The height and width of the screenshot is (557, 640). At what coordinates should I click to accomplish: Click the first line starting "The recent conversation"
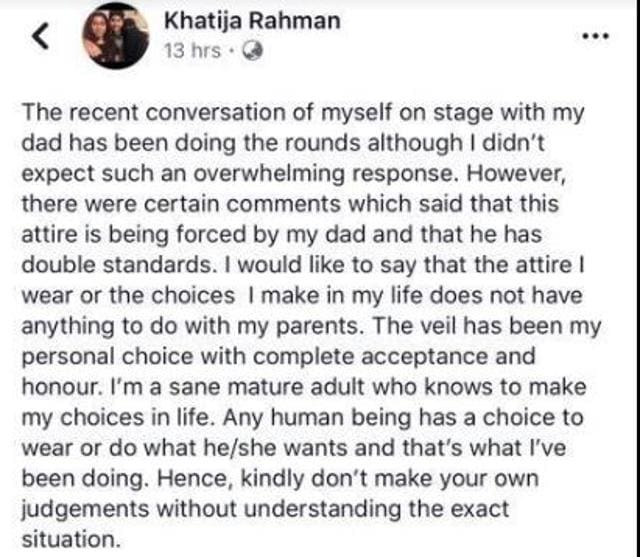pos(303,113)
